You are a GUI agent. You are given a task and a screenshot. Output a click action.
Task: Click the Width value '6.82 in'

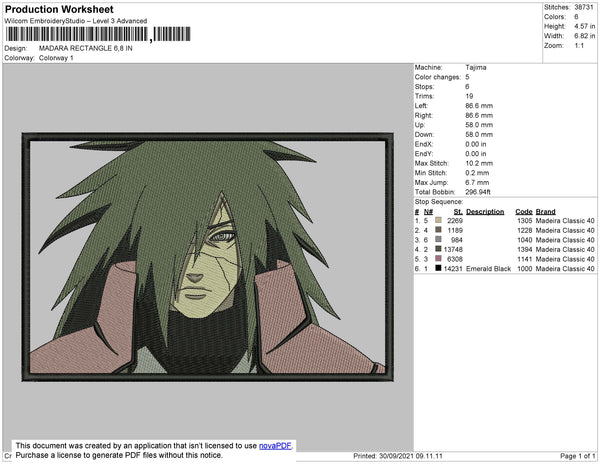[585, 36]
